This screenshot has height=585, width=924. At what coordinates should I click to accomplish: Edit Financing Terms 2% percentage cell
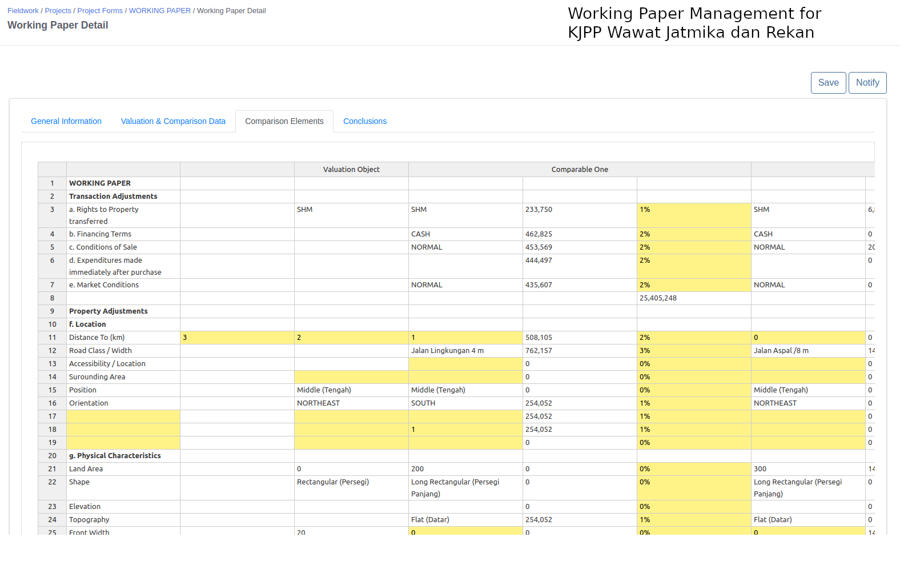[693, 234]
